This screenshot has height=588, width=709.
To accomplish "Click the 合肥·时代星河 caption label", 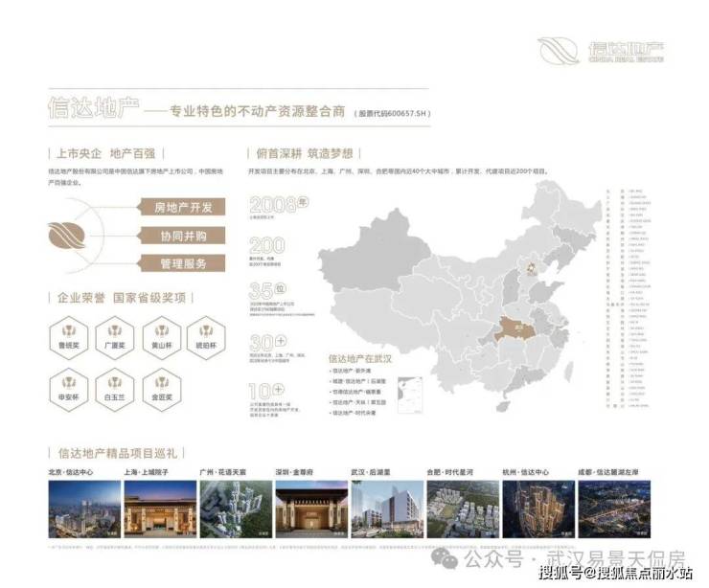I will 450,472.
